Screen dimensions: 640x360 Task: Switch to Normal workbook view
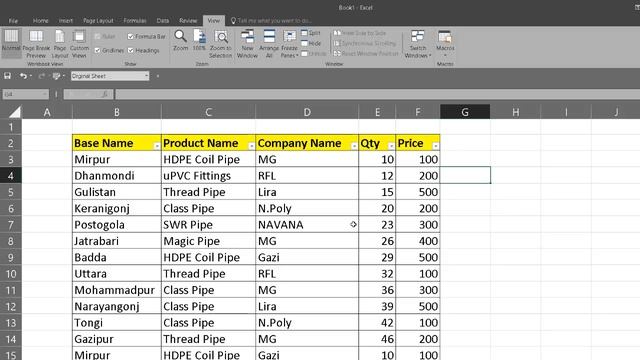pyautogui.click(x=11, y=43)
